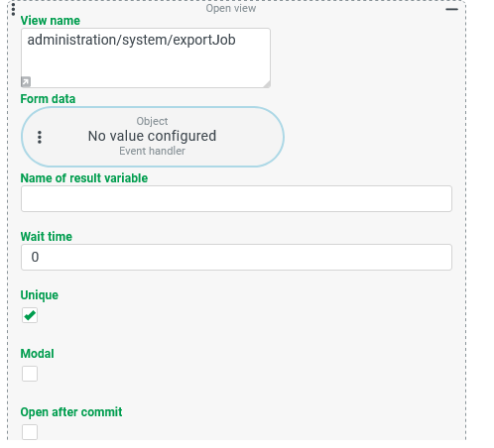
Task: Select the Form data Object value pill
Action: pyautogui.click(x=153, y=137)
